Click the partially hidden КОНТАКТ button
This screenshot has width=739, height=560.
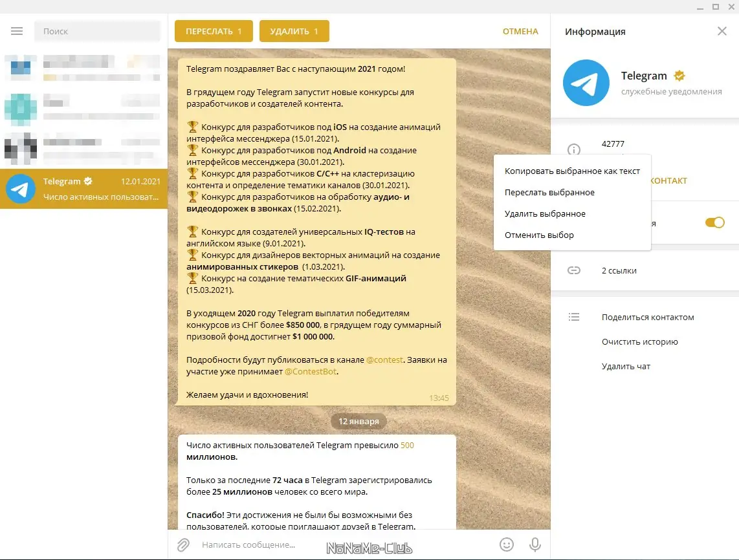(668, 181)
